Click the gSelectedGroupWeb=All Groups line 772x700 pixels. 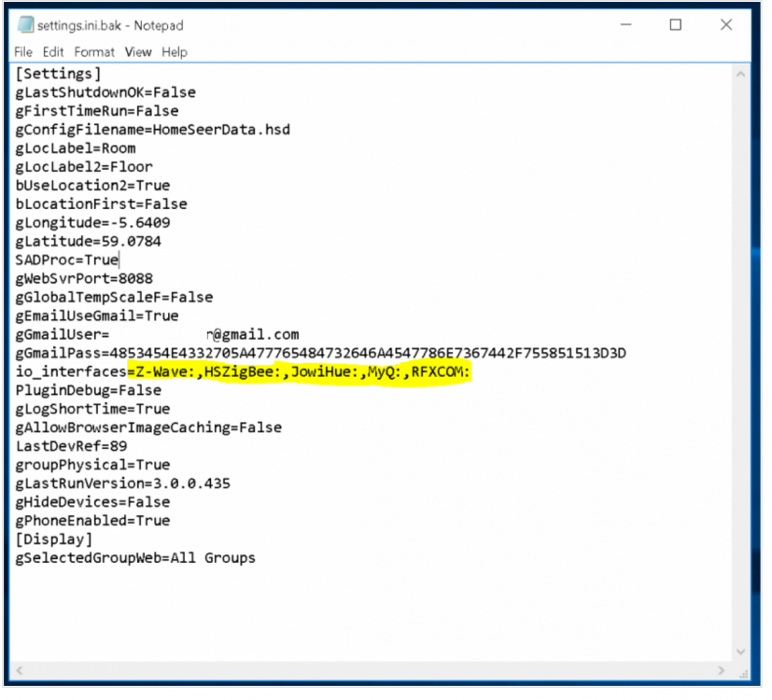pyautogui.click(x=135, y=558)
